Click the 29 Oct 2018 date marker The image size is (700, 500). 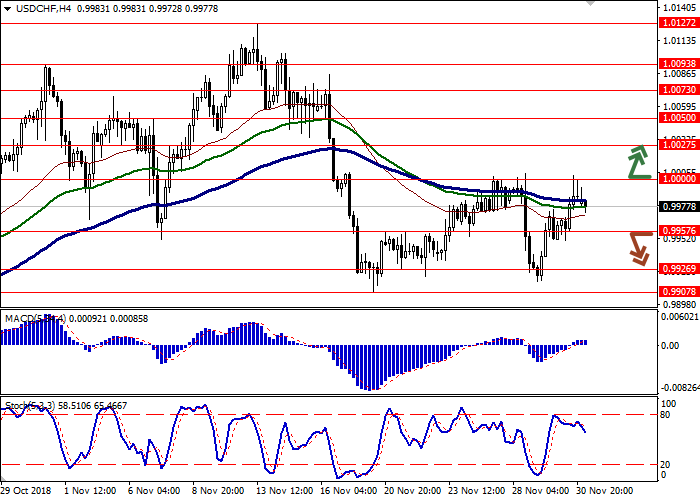[26, 491]
